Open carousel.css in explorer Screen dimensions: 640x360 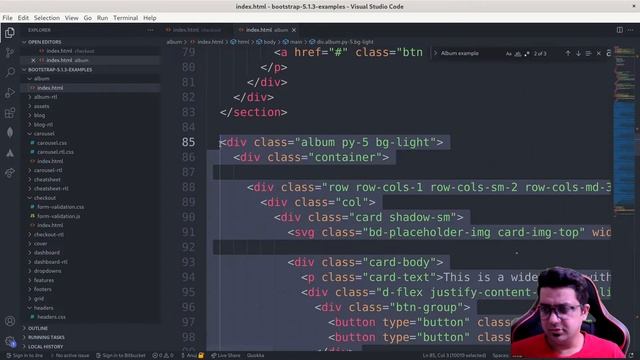52,143
